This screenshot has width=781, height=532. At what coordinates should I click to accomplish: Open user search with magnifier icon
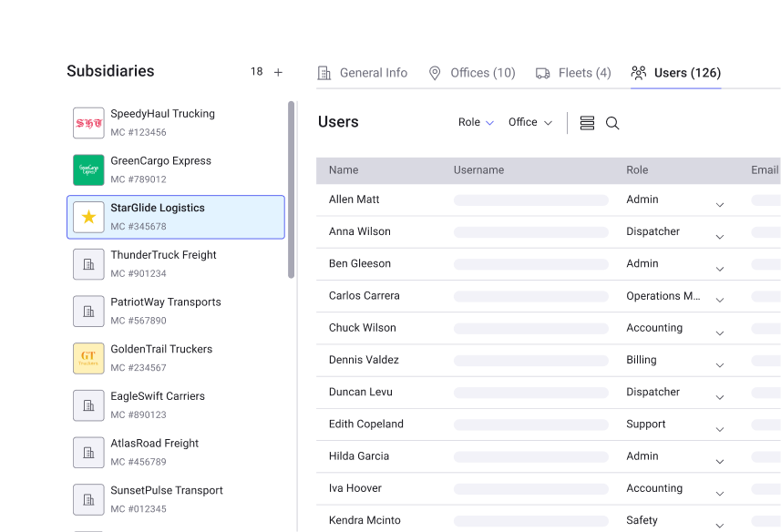(612, 123)
